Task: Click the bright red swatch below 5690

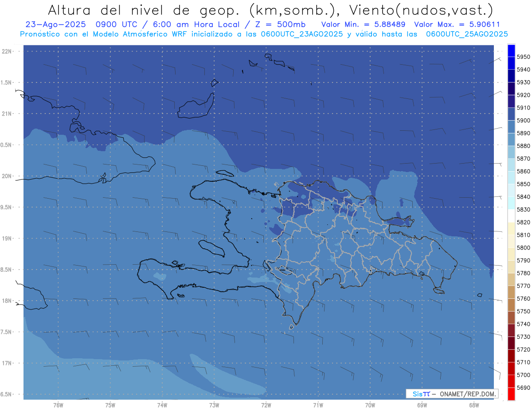Action: pos(511,394)
